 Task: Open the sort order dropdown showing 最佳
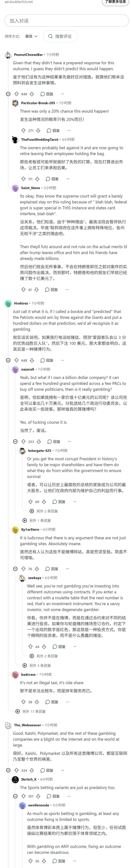tap(31, 36)
